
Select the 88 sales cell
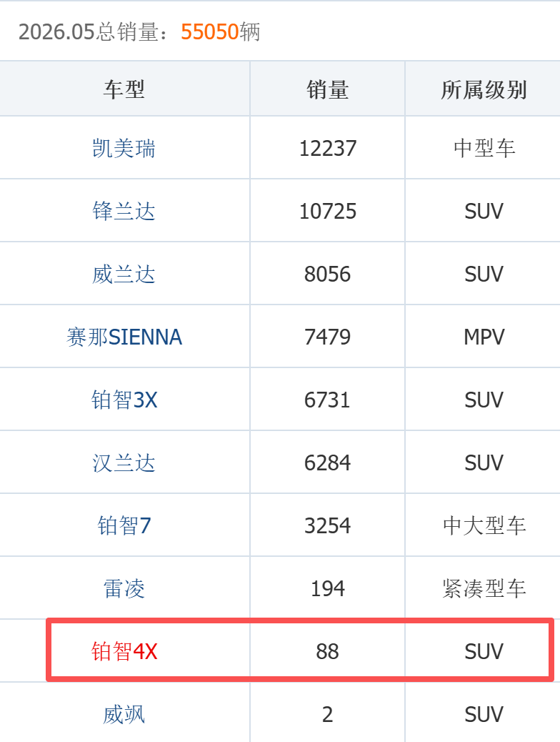327,652
